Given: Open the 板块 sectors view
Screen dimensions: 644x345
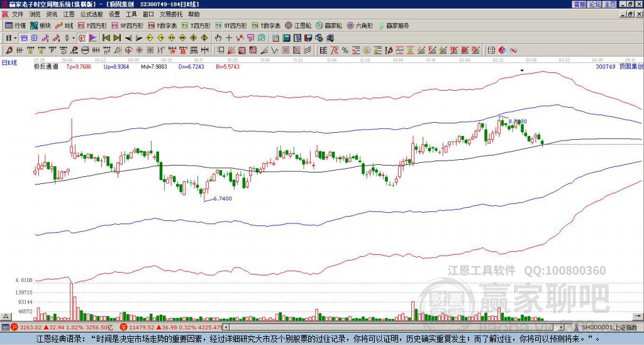Looking at the screenshot, I should click(x=40, y=25).
